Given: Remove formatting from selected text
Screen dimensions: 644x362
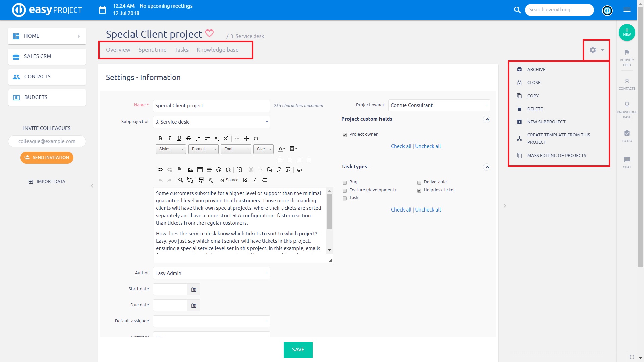Looking at the screenshot, I should click(x=211, y=180).
